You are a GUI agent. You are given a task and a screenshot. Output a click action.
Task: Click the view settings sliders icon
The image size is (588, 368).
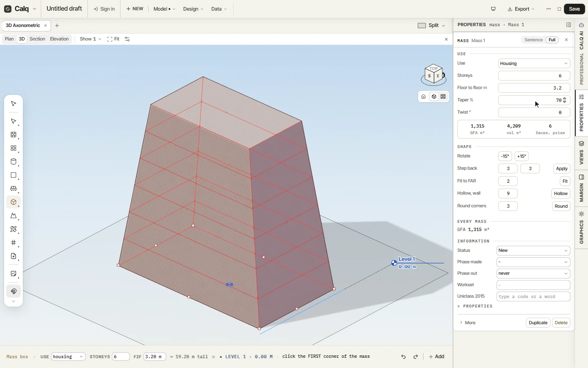click(x=127, y=39)
